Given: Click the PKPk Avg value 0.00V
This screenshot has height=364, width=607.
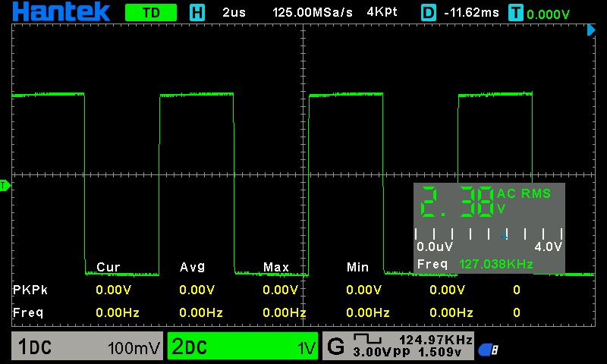Looking at the screenshot, I should point(197,290).
